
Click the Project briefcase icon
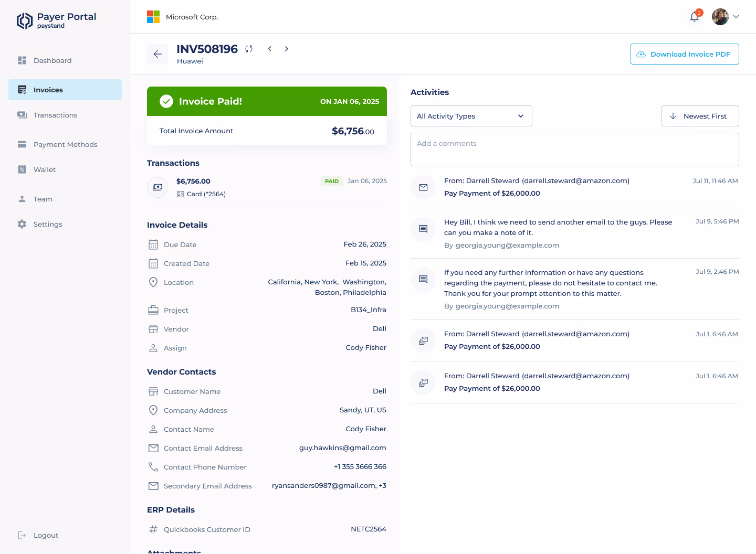point(153,310)
